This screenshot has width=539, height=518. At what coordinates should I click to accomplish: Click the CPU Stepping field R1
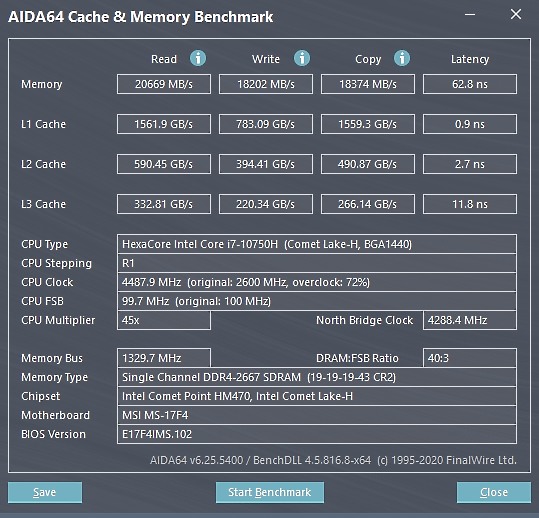pos(317,263)
